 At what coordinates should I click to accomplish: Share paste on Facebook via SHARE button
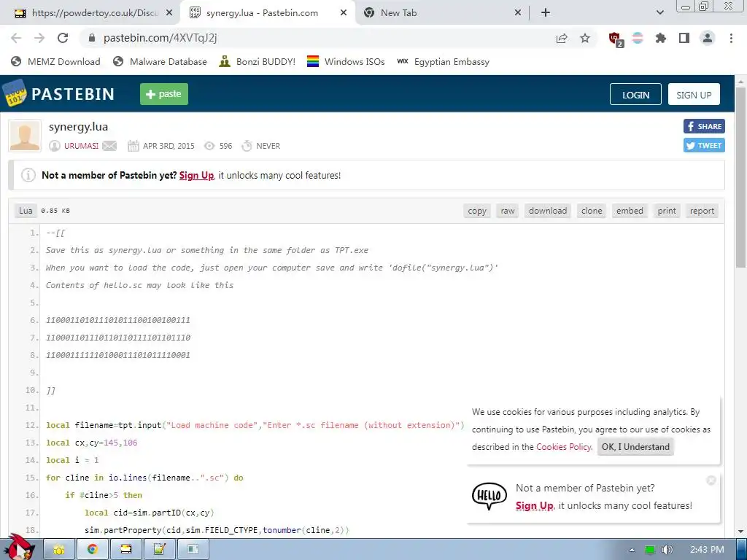704,126
